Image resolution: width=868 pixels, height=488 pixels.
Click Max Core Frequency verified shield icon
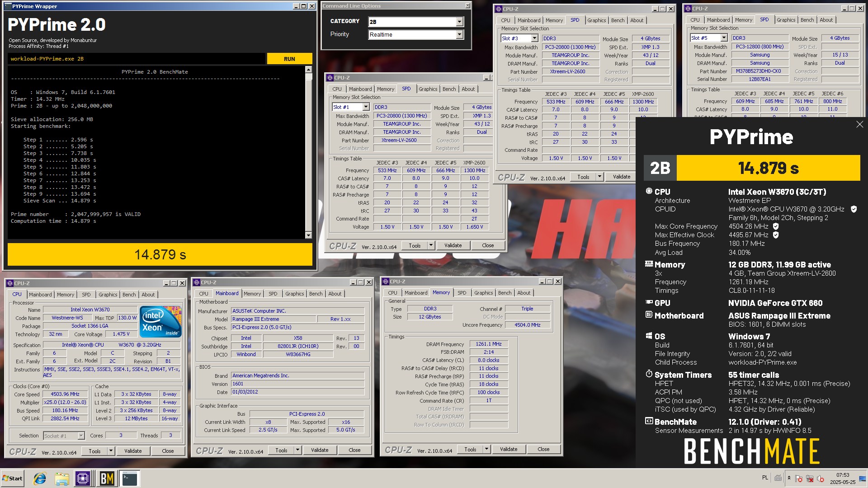click(x=776, y=226)
